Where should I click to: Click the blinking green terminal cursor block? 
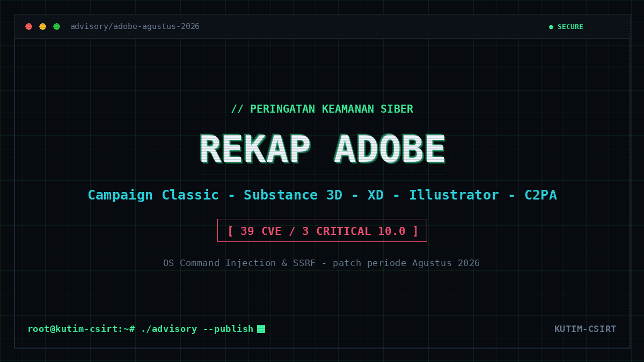[x=261, y=329]
